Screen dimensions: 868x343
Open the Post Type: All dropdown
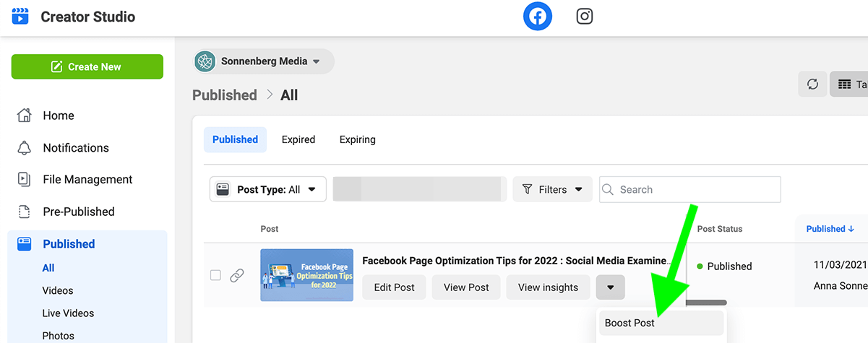coord(268,189)
